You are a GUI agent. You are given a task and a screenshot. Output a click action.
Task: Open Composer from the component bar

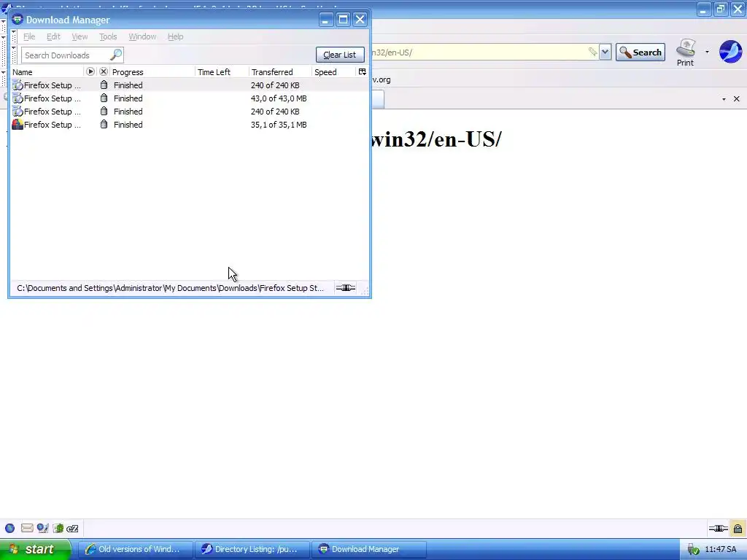(x=42, y=528)
